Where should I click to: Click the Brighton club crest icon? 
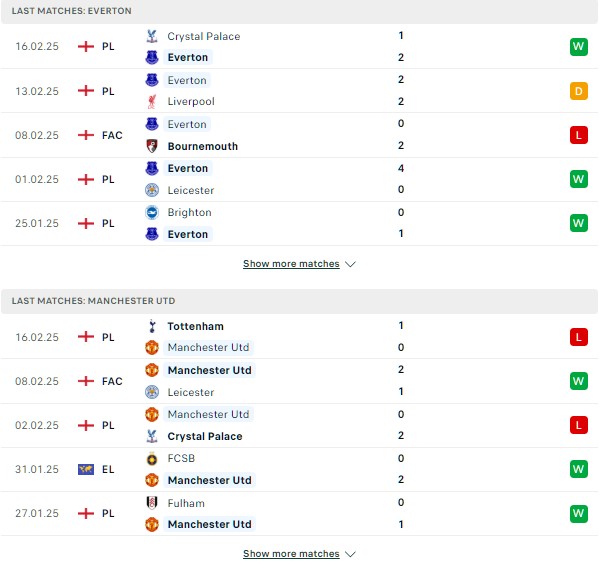[x=152, y=212]
